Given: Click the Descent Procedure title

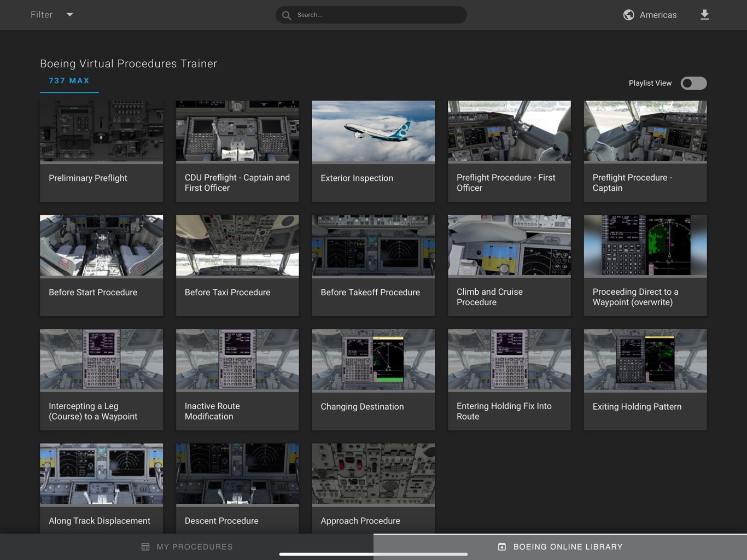Looking at the screenshot, I should click(221, 521).
